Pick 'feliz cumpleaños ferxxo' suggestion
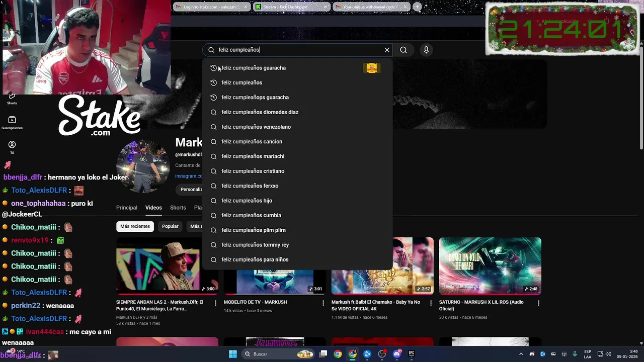This screenshot has width=644, height=362. [x=297, y=186]
